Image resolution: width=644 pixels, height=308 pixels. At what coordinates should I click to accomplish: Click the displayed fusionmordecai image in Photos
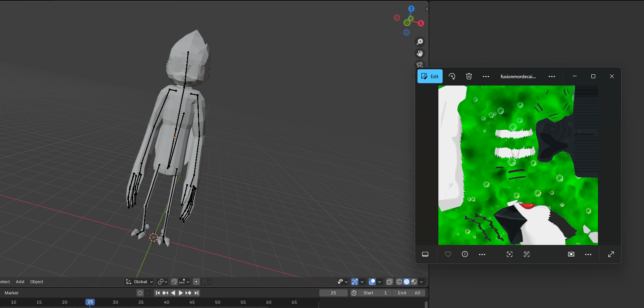pos(518,165)
